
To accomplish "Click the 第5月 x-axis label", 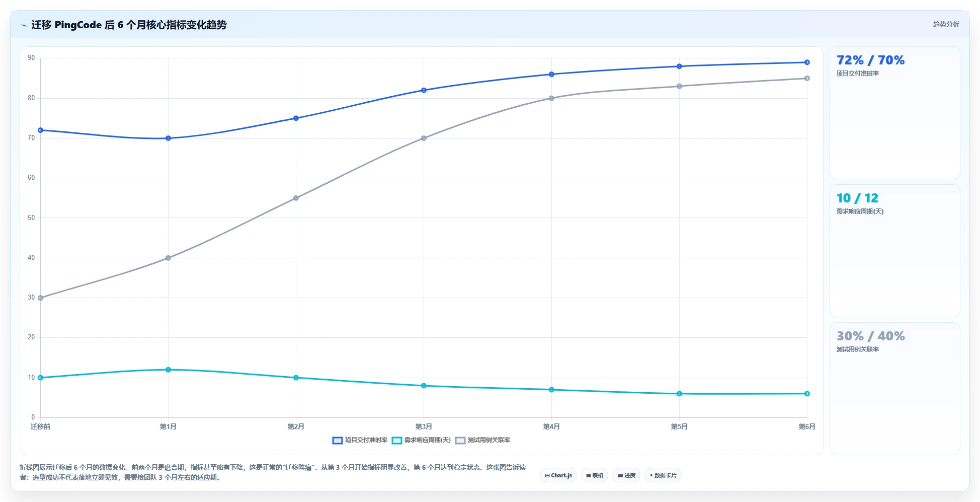I will 680,427.
